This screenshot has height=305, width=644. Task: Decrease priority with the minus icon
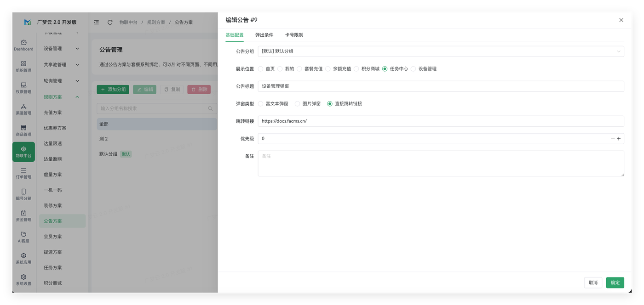click(613, 139)
